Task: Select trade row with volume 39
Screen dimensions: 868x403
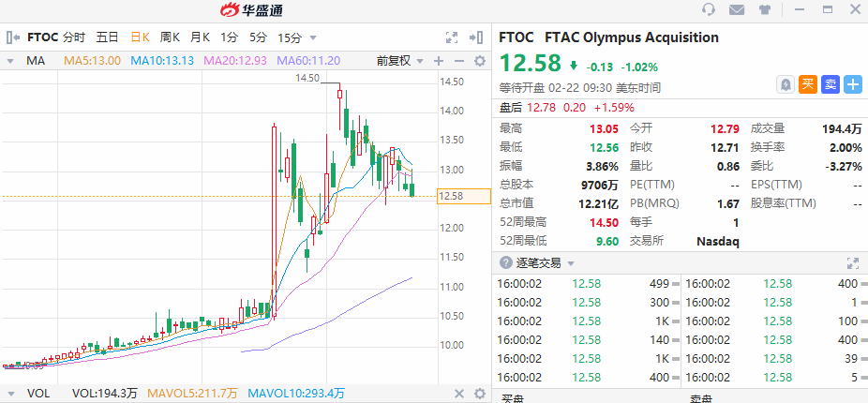Action: click(x=775, y=359)
